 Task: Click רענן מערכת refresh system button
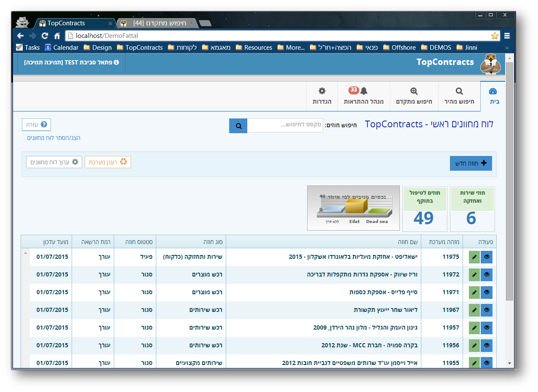(108, 162)
